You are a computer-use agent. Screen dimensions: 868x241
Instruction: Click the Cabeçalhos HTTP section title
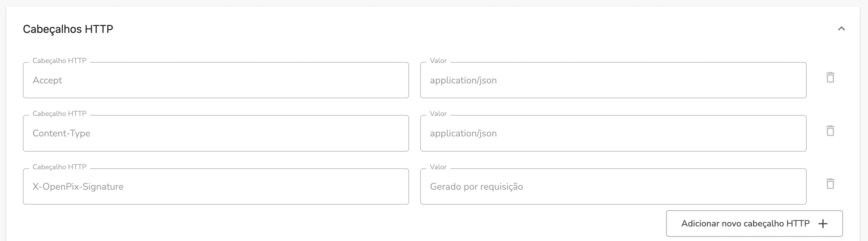pyautogui.click(x=68, y=29)
